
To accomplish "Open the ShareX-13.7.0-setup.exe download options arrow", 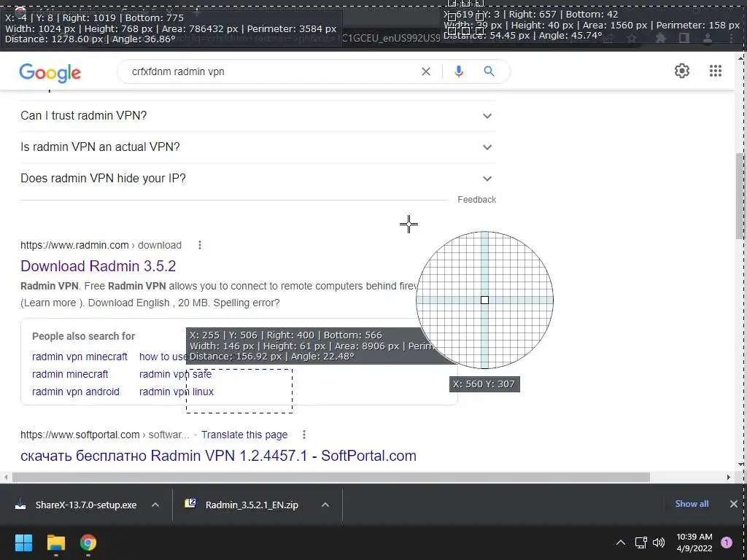I will click(x=155, y=505).
